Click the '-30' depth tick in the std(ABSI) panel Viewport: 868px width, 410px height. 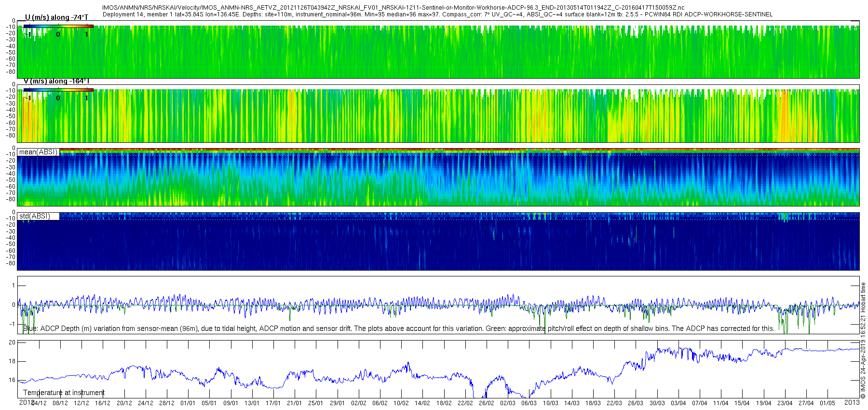click(10, 232)
